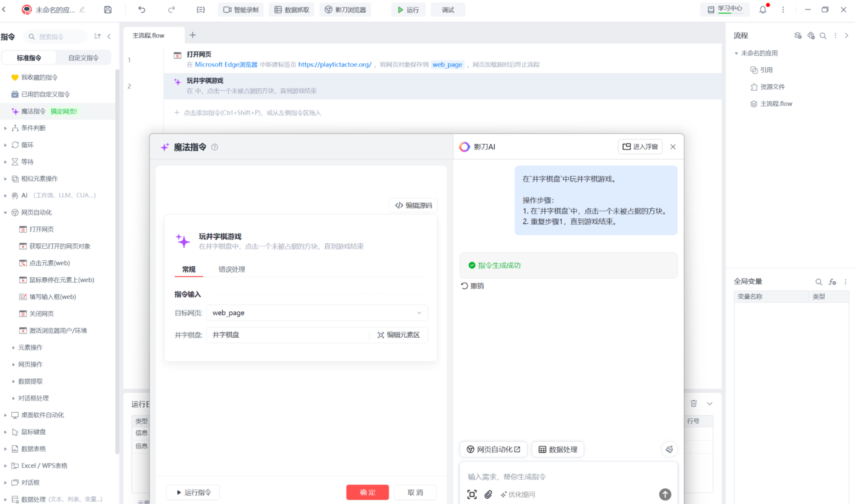
Task: Click the screenshot capture icon below input
Action: (472, 494)
